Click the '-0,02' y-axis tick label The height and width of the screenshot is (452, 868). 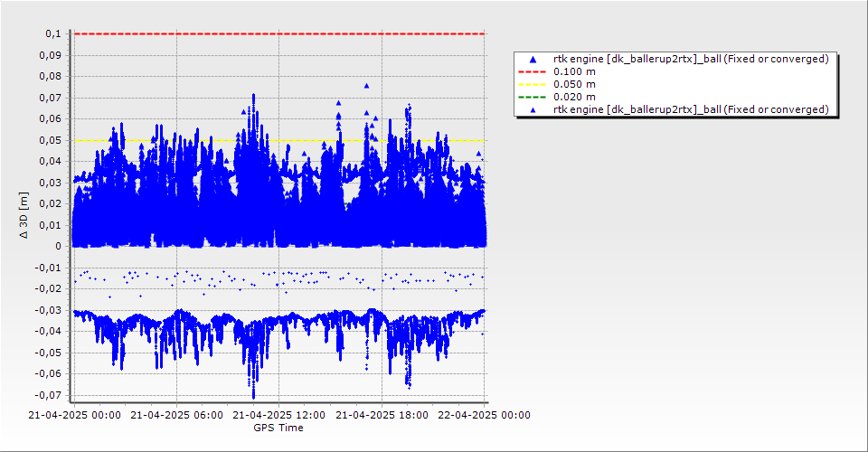pyautogui.click(x=48, y=288)
